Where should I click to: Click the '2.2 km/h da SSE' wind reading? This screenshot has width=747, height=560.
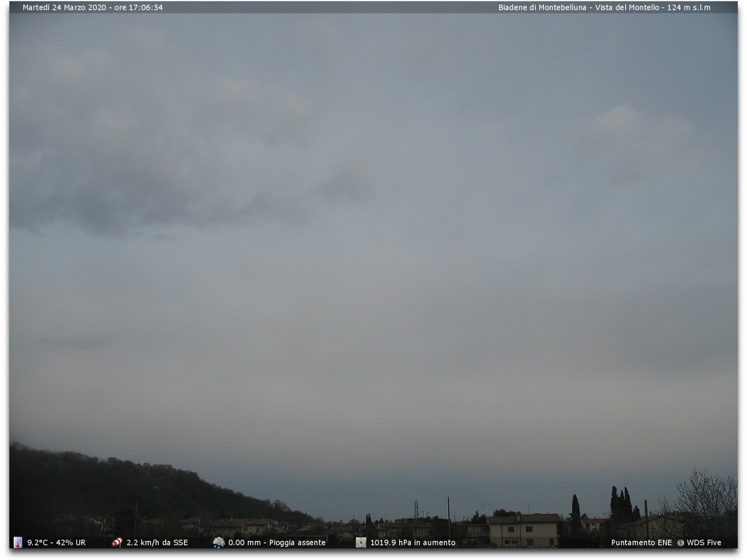tap(157, 543)
